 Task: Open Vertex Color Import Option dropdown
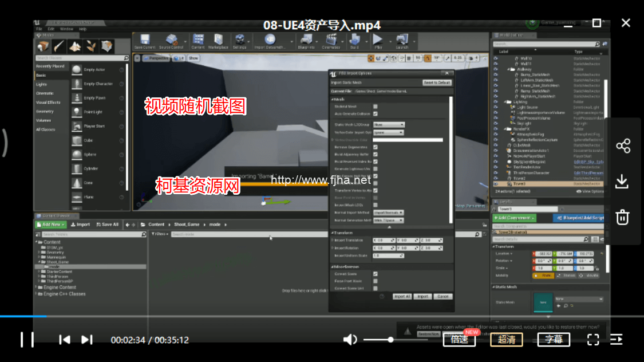(389, 132)
